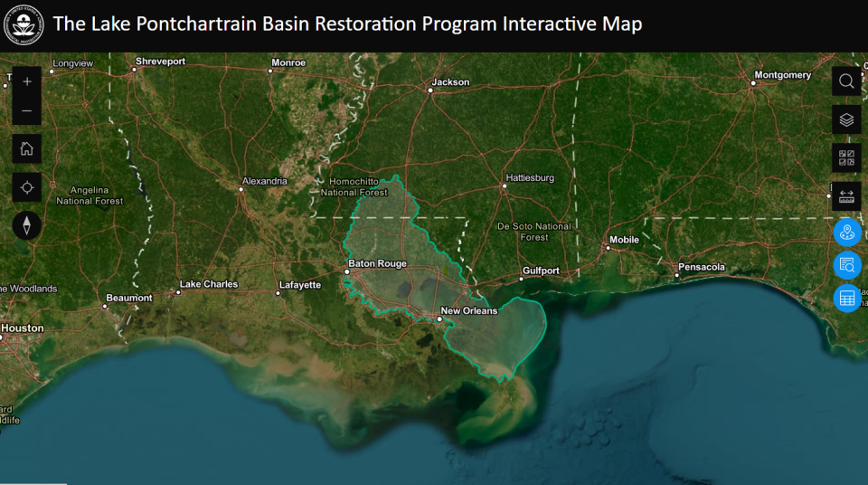Return map to home extent
Screen dimensions: 868x485
tap(27, 149)
